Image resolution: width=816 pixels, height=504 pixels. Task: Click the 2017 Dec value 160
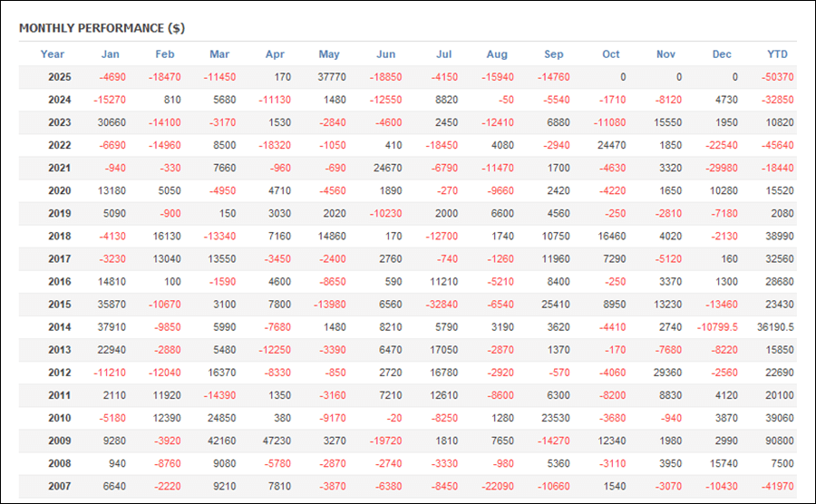point(730,259)
